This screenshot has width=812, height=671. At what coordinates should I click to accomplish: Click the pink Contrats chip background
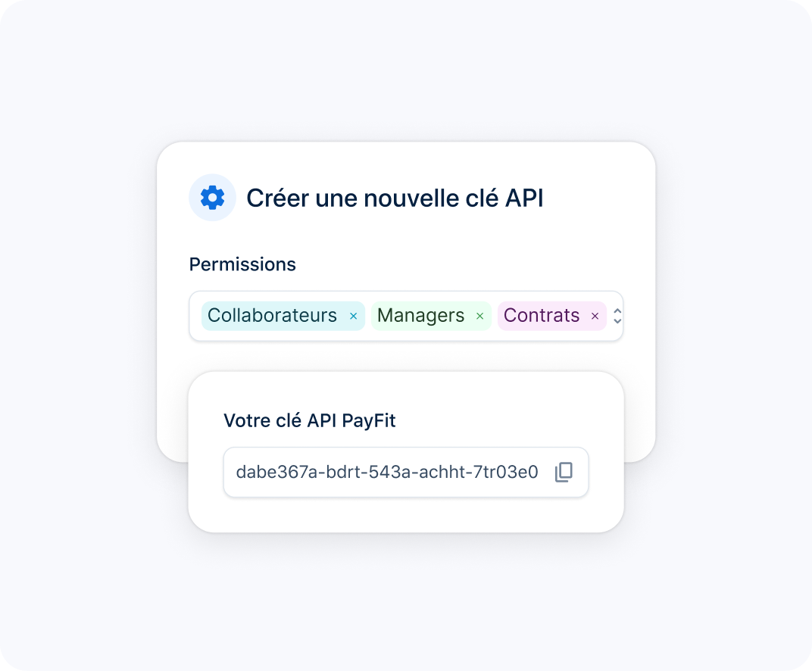coord(552,316)
